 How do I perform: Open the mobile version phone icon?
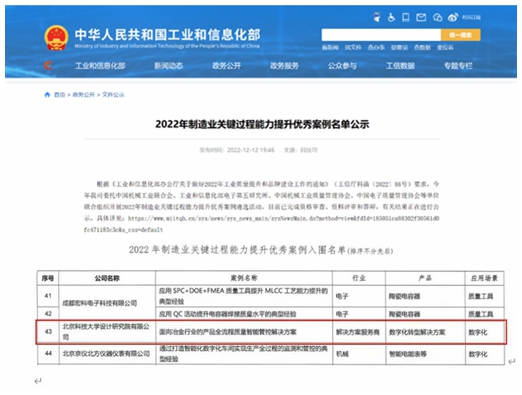point(406,17)
